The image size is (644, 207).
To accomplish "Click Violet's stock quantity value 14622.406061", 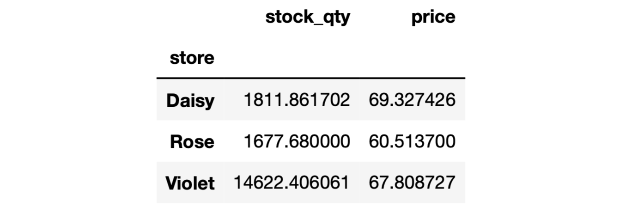I will (291, 183).
